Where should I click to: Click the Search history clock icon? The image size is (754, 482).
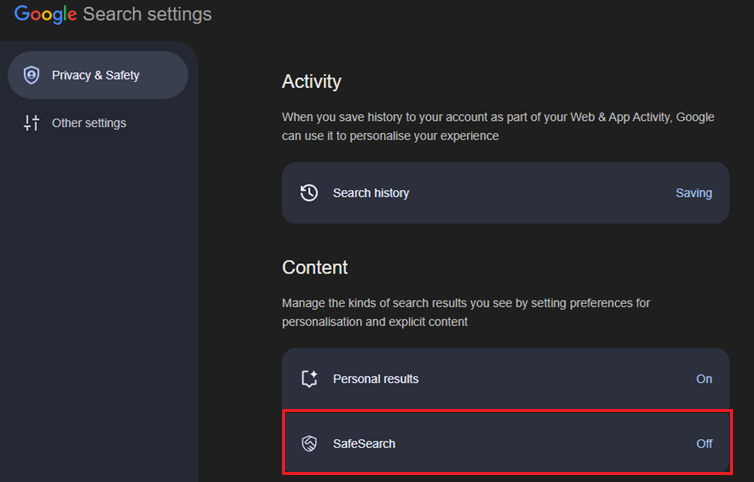coord(309,193)
